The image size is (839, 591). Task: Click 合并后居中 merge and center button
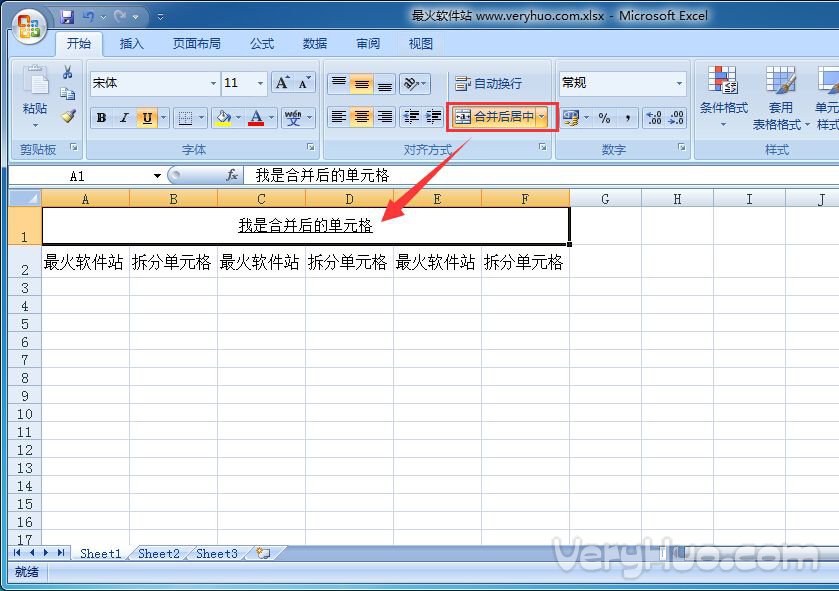point(493,117)
